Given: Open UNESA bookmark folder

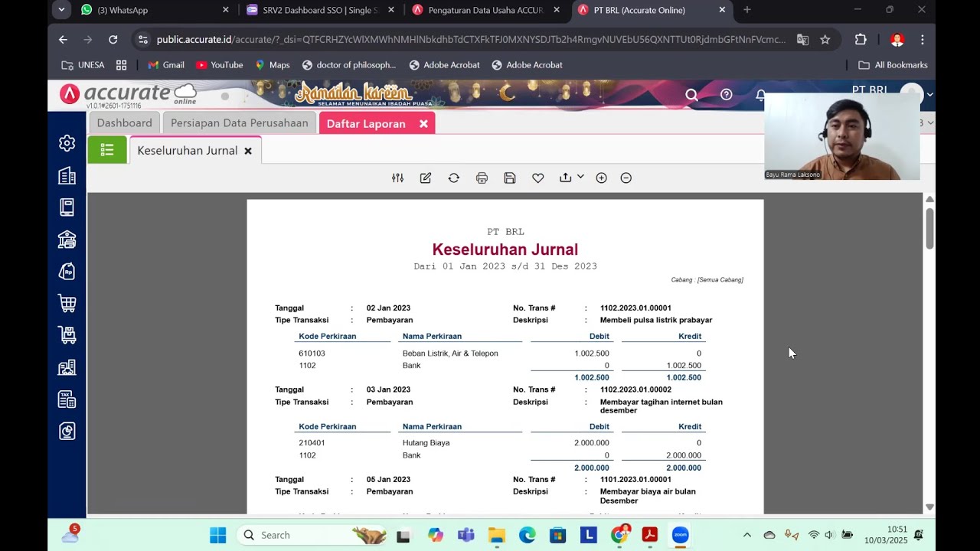Looking at the screenshot, I should click(x=83, y=65).
